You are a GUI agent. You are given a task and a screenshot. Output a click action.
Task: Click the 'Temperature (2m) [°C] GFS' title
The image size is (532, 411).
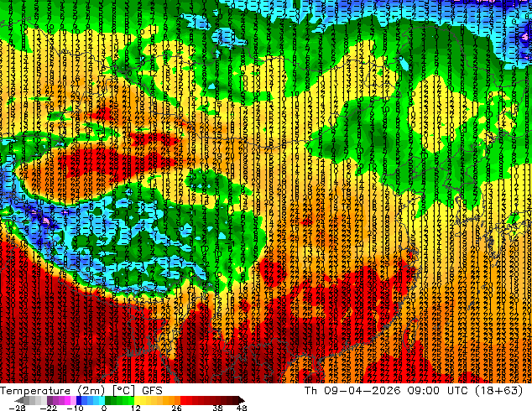pyautogui.click(x=81, y=391)
